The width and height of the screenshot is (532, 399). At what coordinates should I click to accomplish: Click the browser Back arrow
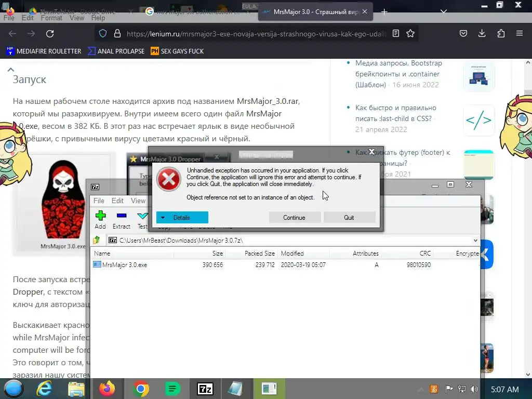12,34
